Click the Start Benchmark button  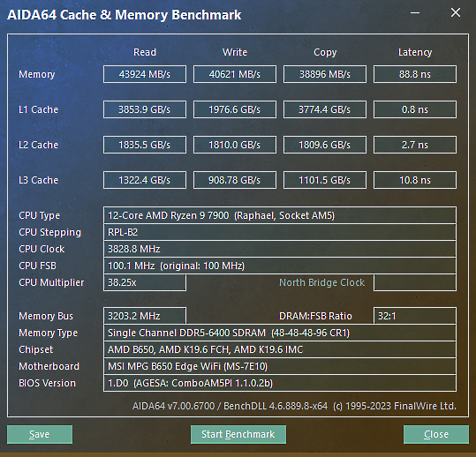[238, 434]
